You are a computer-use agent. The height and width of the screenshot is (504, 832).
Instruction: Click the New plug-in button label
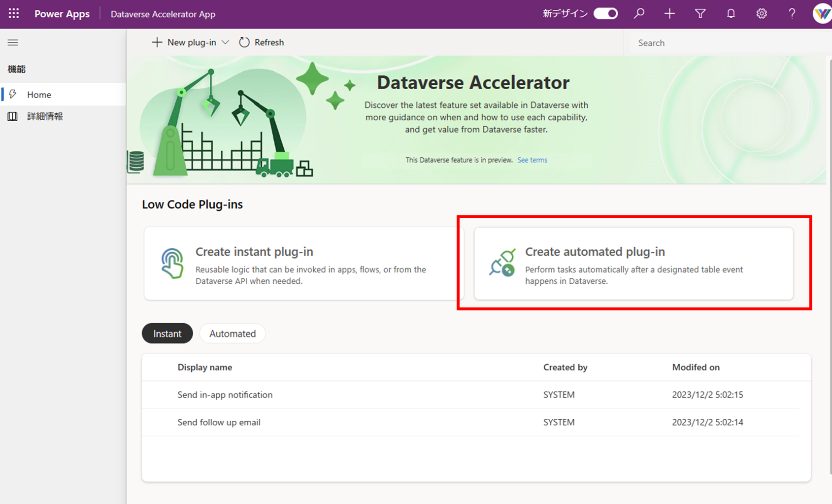192,42
